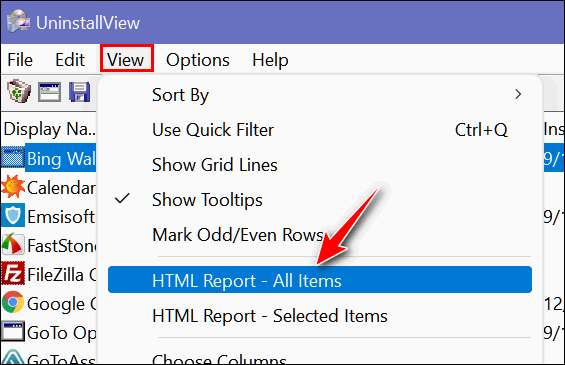Viewport: 565px width, 365px height.
Task: Click the Calendar app sun icon
Action: click(13, 187)
